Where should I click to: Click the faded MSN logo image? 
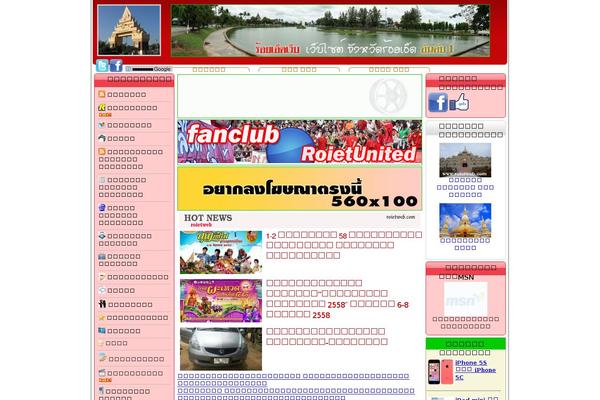[465, 299]
